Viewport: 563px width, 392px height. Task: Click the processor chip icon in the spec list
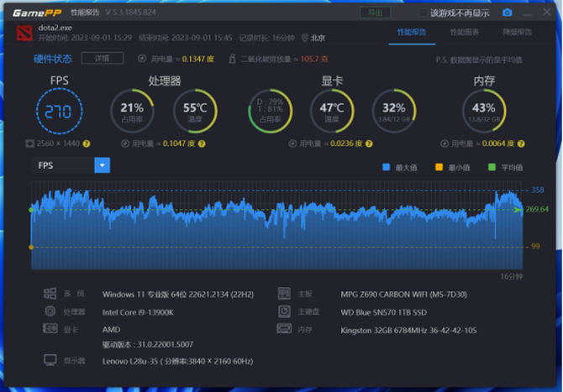tap(50, 311)
